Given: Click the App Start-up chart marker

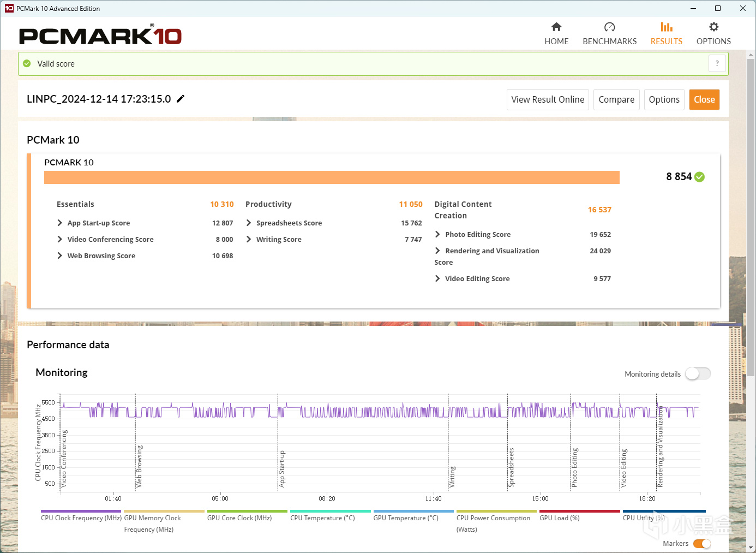Looking at the screenshot, I should click(282, 468).
